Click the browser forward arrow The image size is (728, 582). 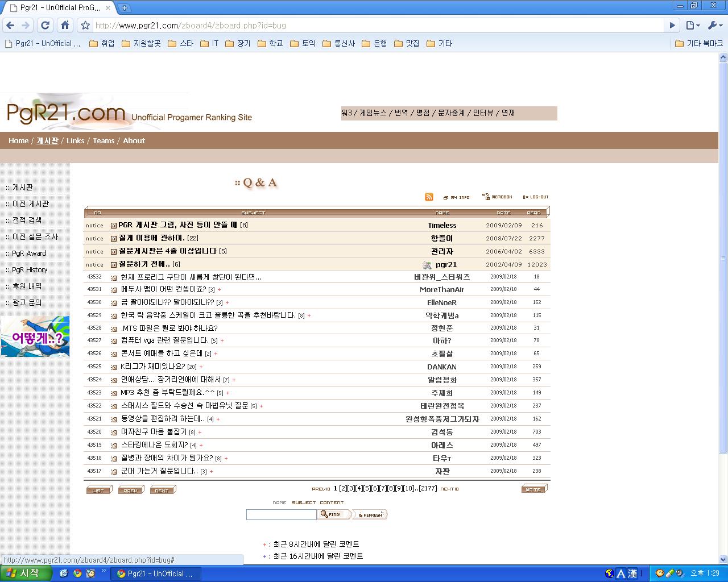[26, 25]
